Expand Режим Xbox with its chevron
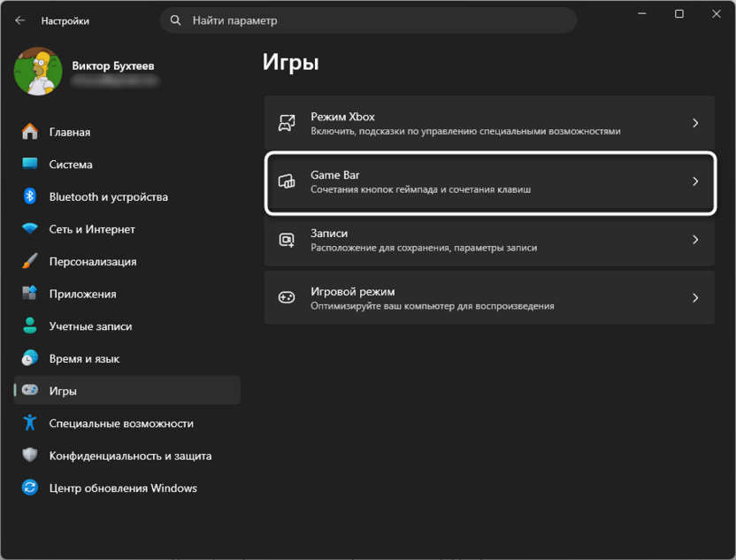The height and width of the screenshot is (560, 736). point(695,123)
